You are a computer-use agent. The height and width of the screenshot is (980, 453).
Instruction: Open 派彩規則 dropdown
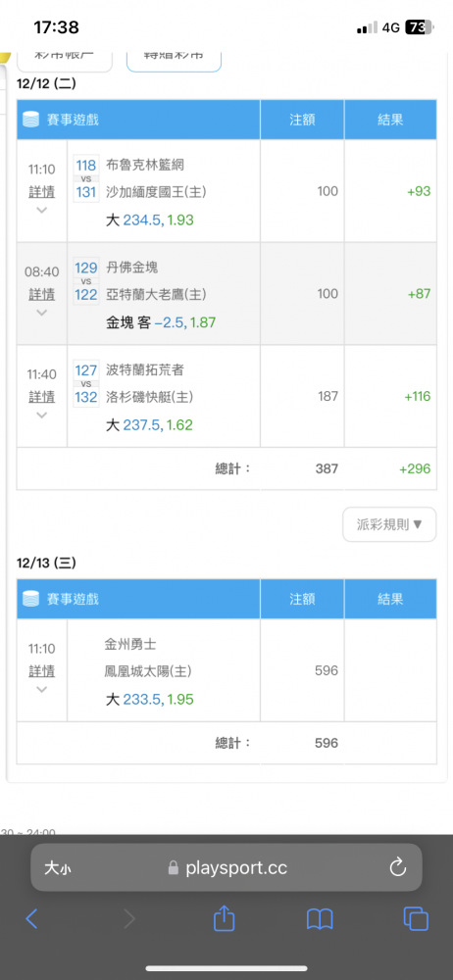pyautogui.click(x=389, y=524)
